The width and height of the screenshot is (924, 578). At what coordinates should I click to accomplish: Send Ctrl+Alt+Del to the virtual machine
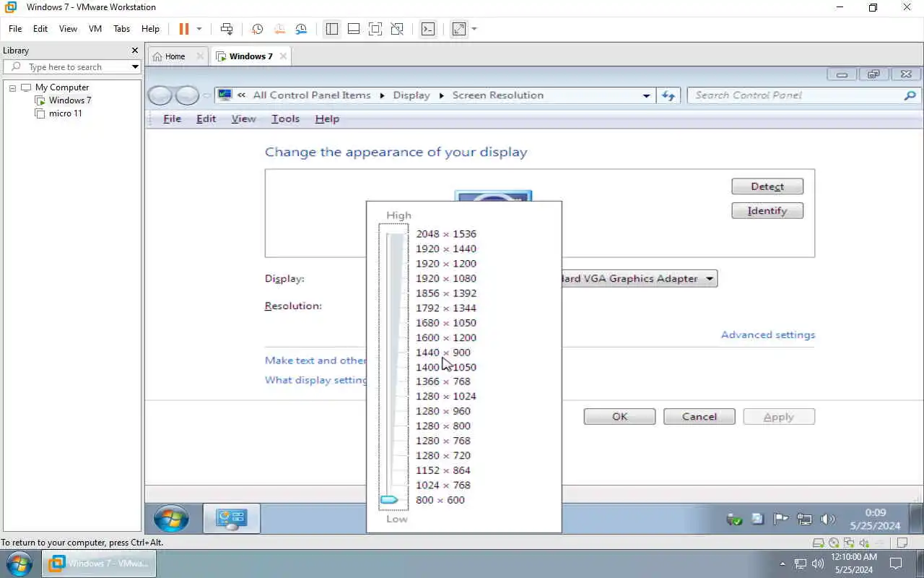(227, 29)
